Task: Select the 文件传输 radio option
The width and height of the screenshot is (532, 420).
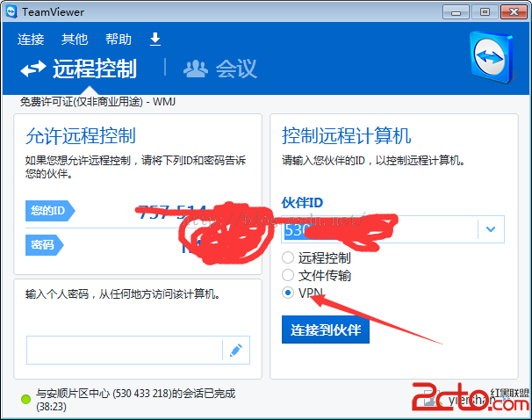Action: tap(288, 275)
